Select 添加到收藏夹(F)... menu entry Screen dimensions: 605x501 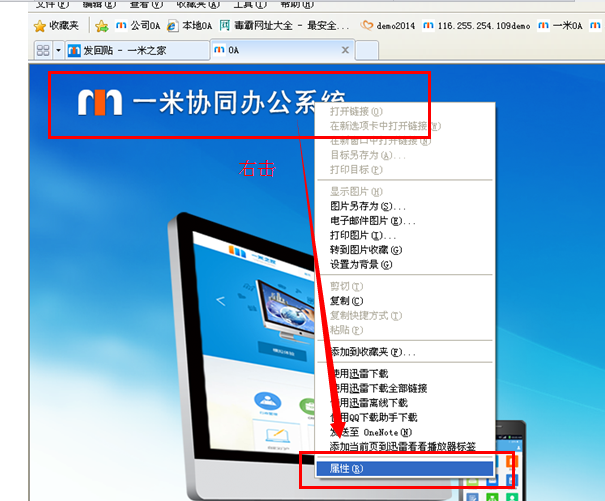point(405,352)
